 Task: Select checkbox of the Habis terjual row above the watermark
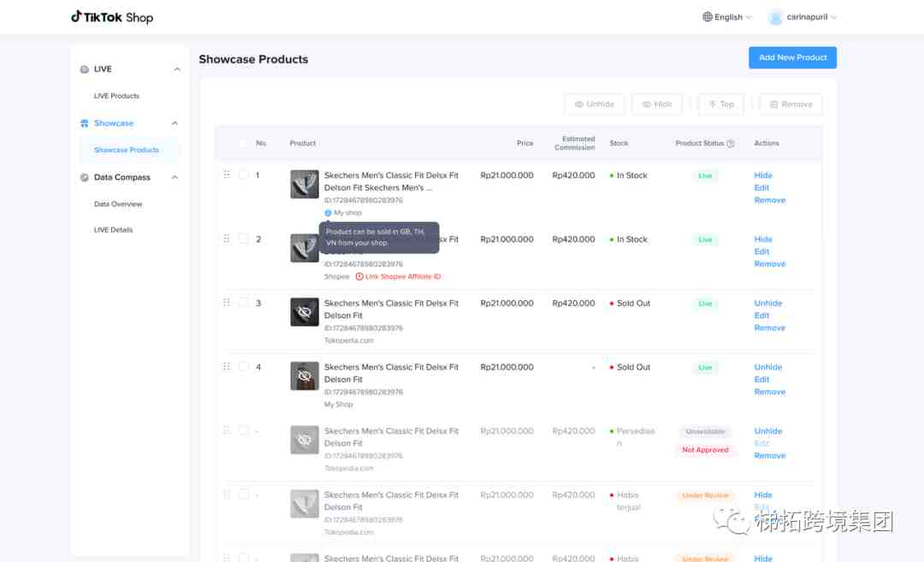click(243, 494)
